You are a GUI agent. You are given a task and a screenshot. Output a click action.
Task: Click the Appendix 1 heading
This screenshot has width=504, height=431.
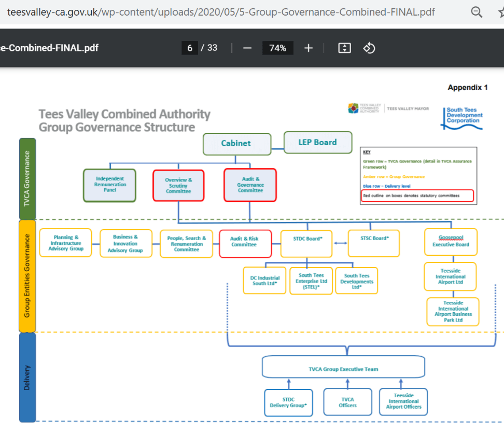468,88
